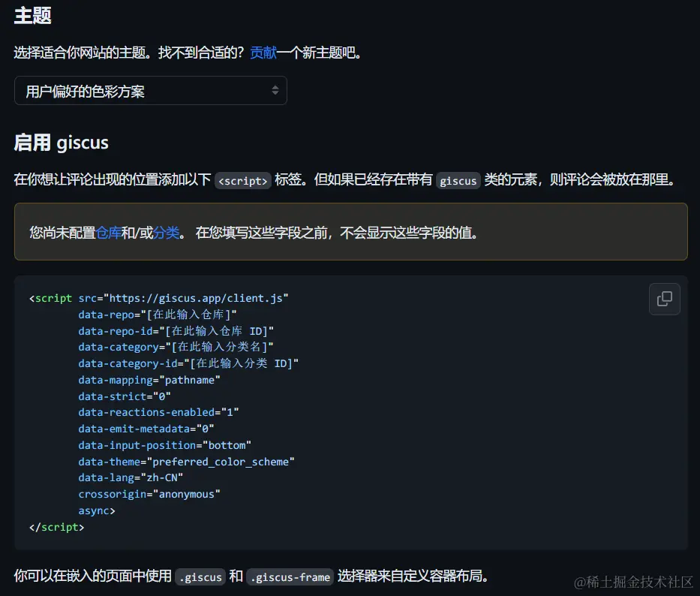Click the data-reactions-enabled="1" line

click(x=158, y=412)
